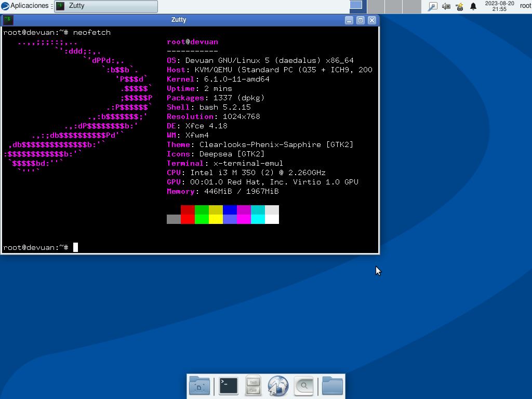Click the bright green color block

202,219
